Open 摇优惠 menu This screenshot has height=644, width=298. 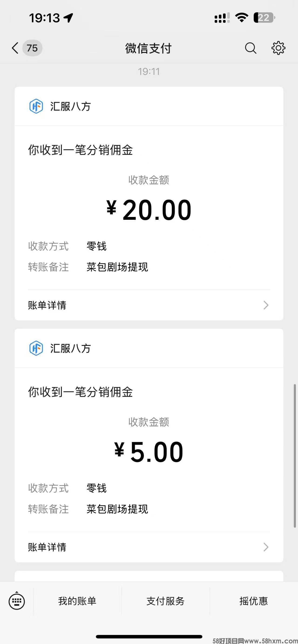(254, 601)
